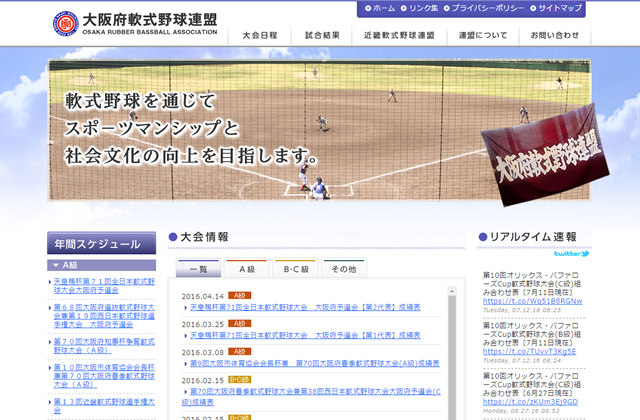This screenshot has width=640, height=420.
Task: Open the 大会日程 navigation menu
Action: click(x=260, y=35)
